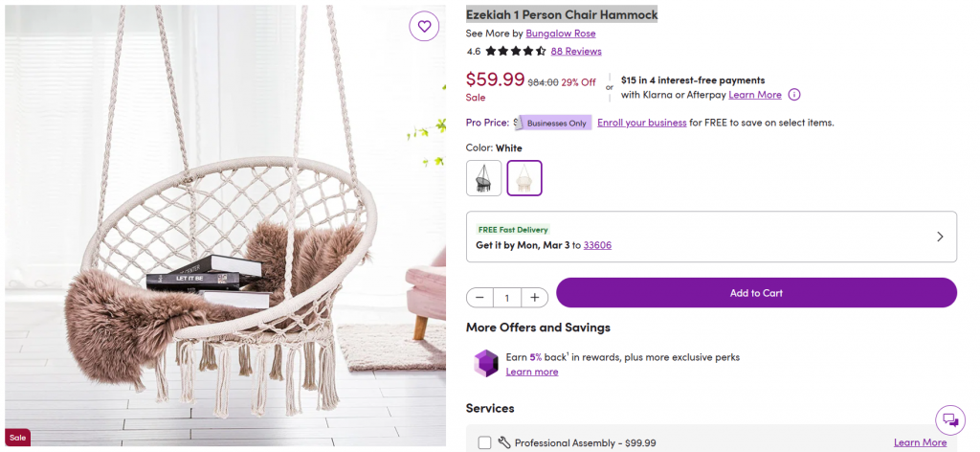Change delivery ZIP code 33606

(x=597, y=245)
